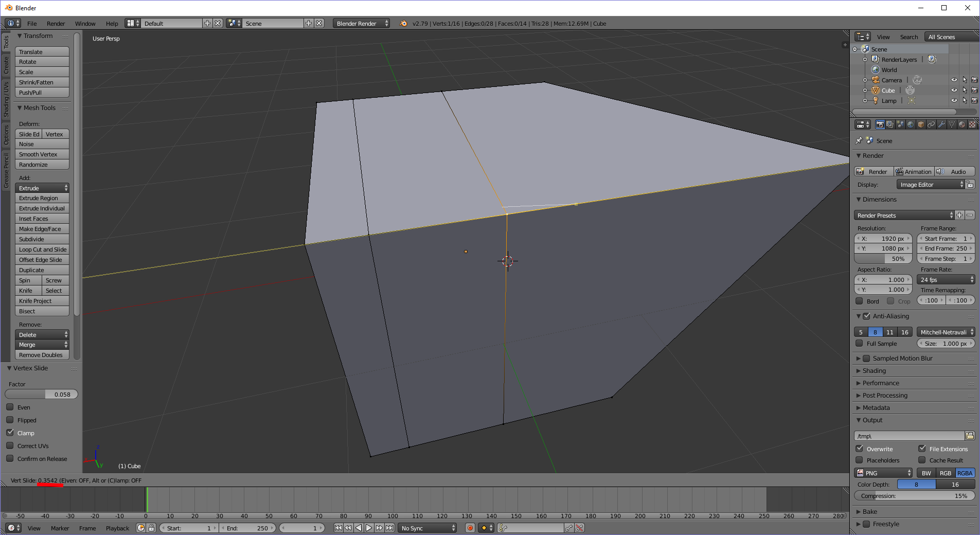Open the Constraints chain-link tab

click(931, 124)
